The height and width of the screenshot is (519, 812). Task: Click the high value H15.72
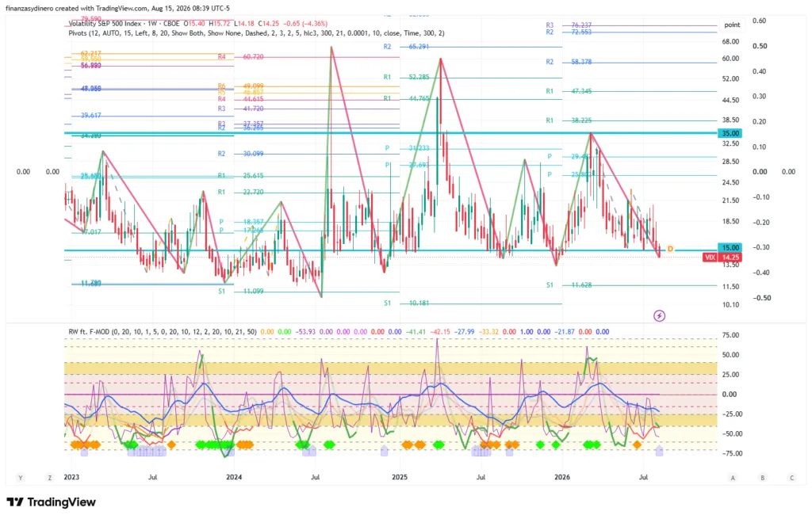click(220, 24)
